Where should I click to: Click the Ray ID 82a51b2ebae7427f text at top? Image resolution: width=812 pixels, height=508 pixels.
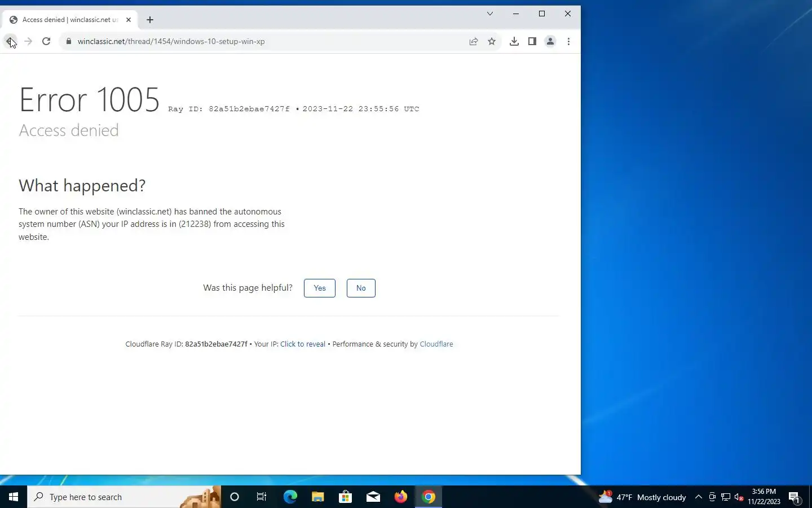coord(228,109)
